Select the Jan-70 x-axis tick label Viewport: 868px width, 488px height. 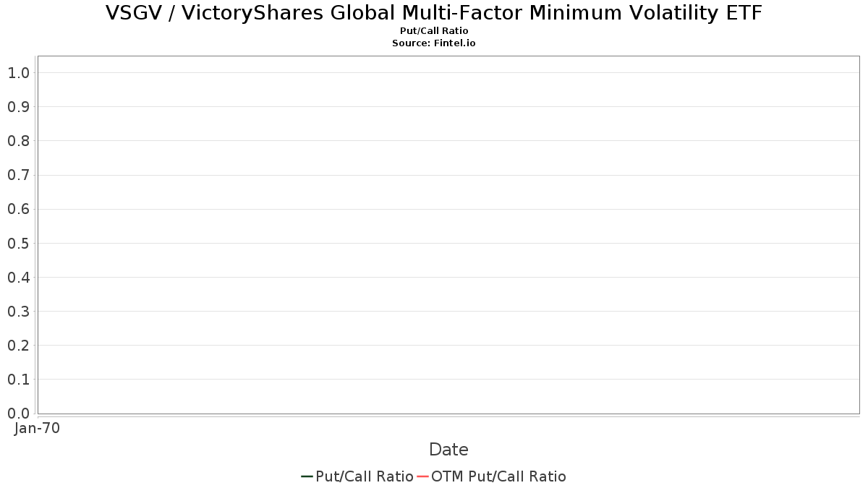[x=37, y=428]
